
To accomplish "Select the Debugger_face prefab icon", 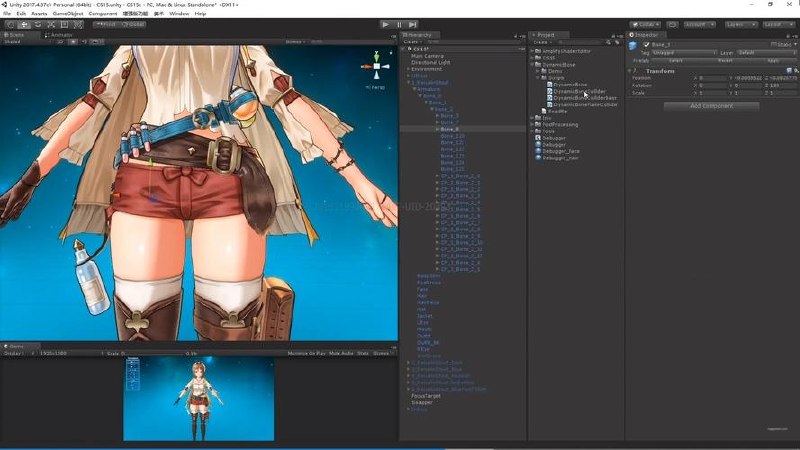I will 538,152.
